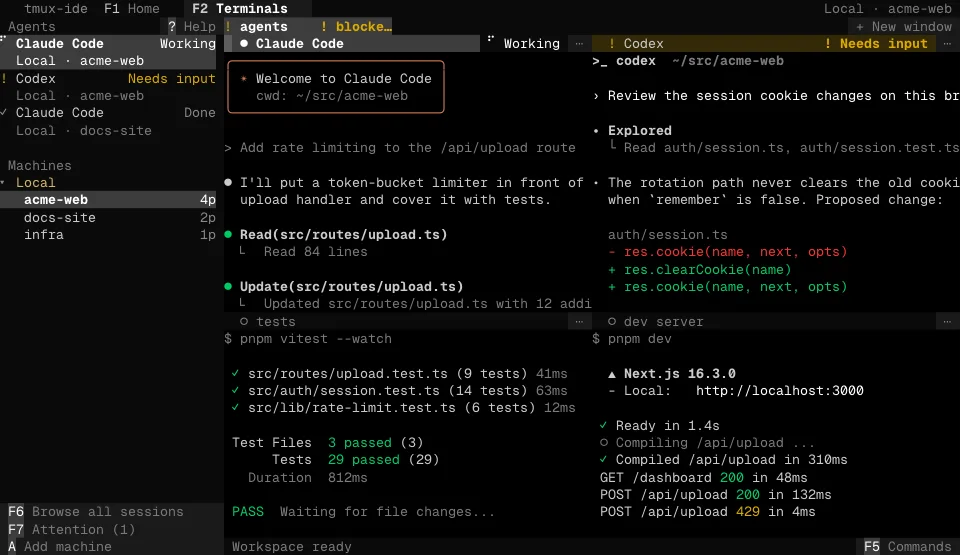Click the Explored bullet in Codex pane
Viewport: 960px width, 555px height.
[x=596, y=130]
